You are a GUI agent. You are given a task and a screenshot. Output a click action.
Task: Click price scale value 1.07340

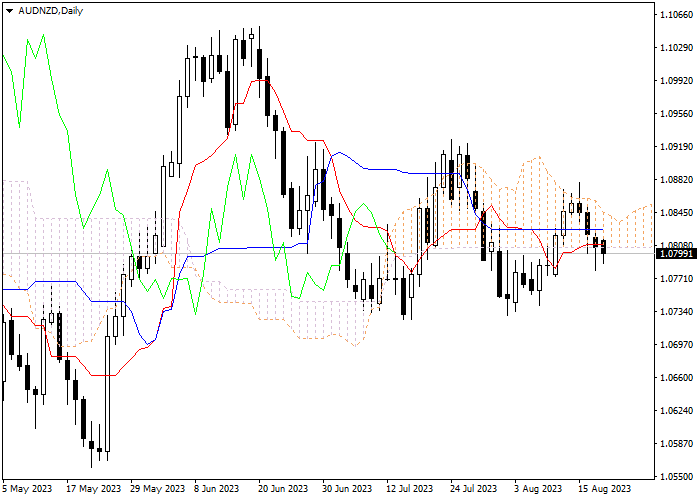tap(677, 312)
